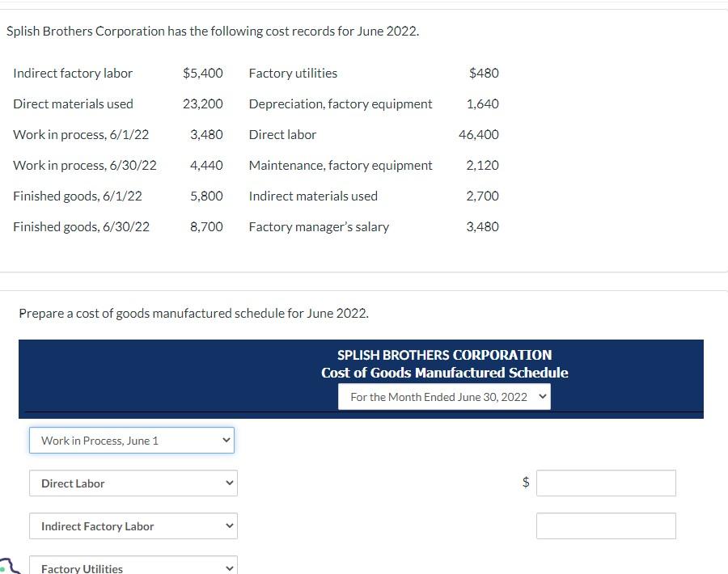
Task: Select the "Direct materials used" row label
Action: (73, 103)
